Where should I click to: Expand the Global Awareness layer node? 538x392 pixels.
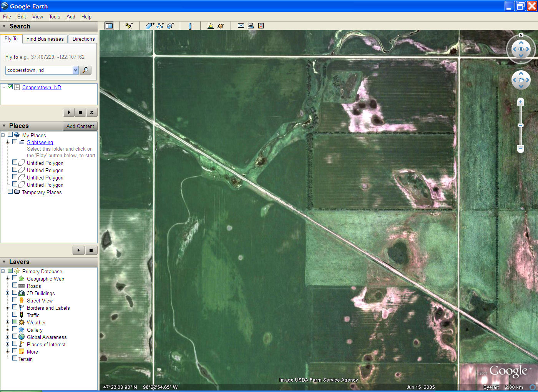(7, 337)
